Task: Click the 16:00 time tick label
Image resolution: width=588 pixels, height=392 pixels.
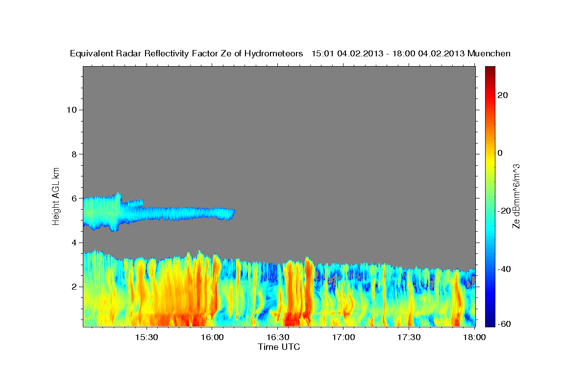Action: (x=212, y=337)
